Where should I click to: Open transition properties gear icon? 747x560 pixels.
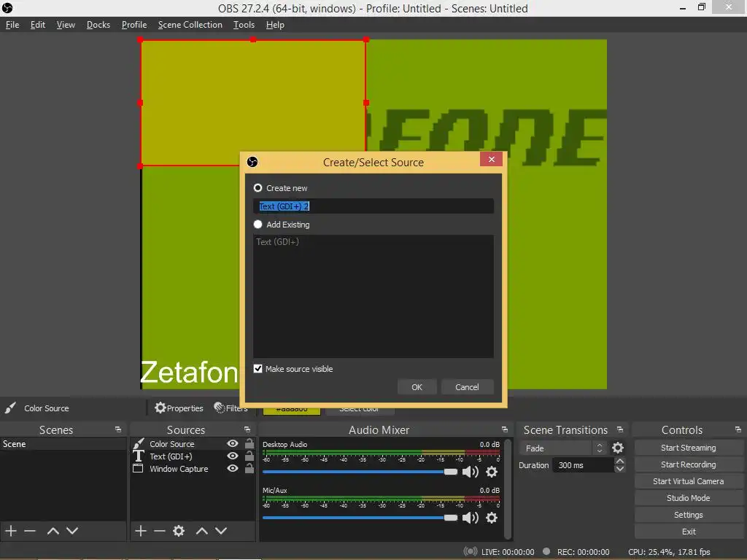tap(618, 448)
